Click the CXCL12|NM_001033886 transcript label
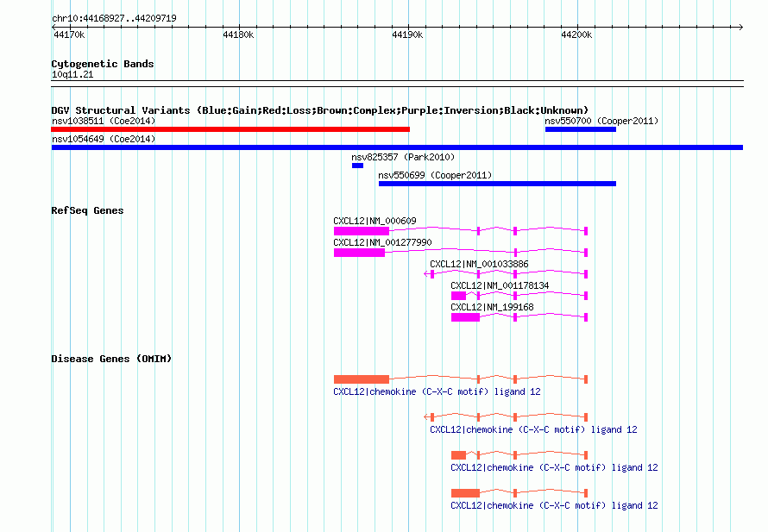Screen dimensions: 768x532 point(479,264)
